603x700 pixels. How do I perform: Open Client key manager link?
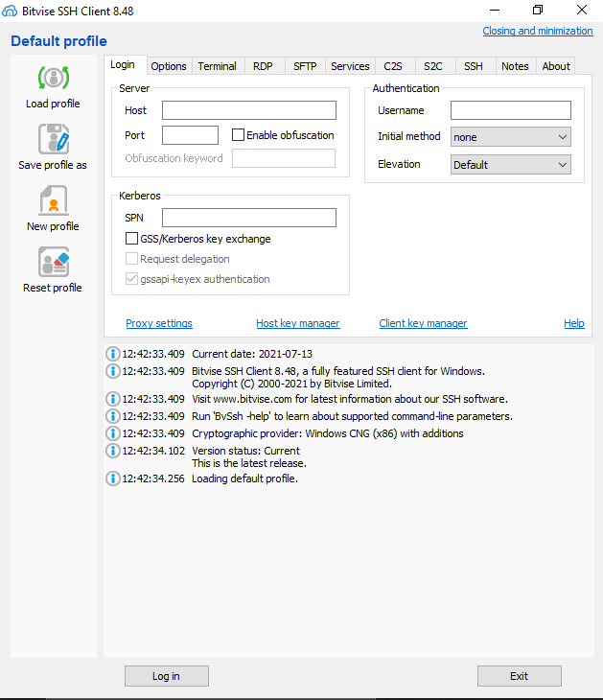point(423,323)
